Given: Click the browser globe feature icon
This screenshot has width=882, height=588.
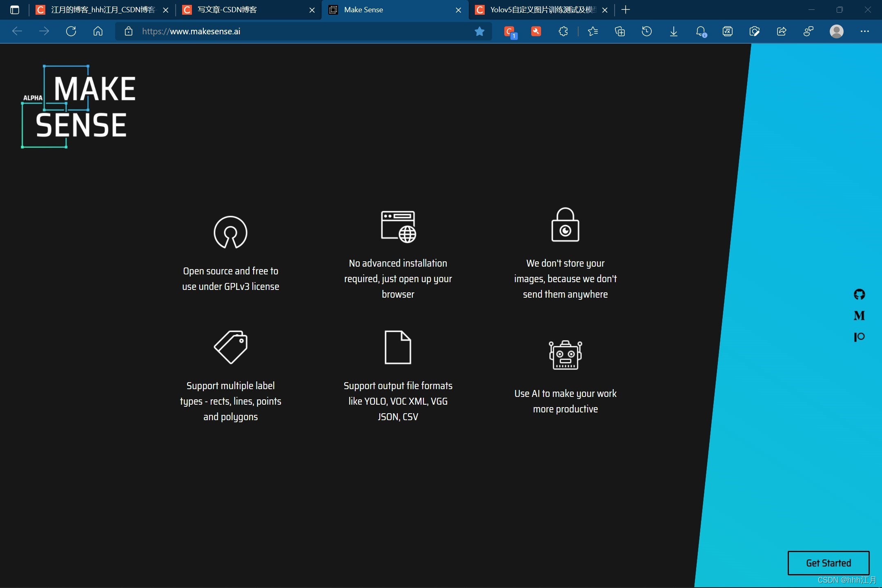Looking at the screenshot, I should click(398, 227).
